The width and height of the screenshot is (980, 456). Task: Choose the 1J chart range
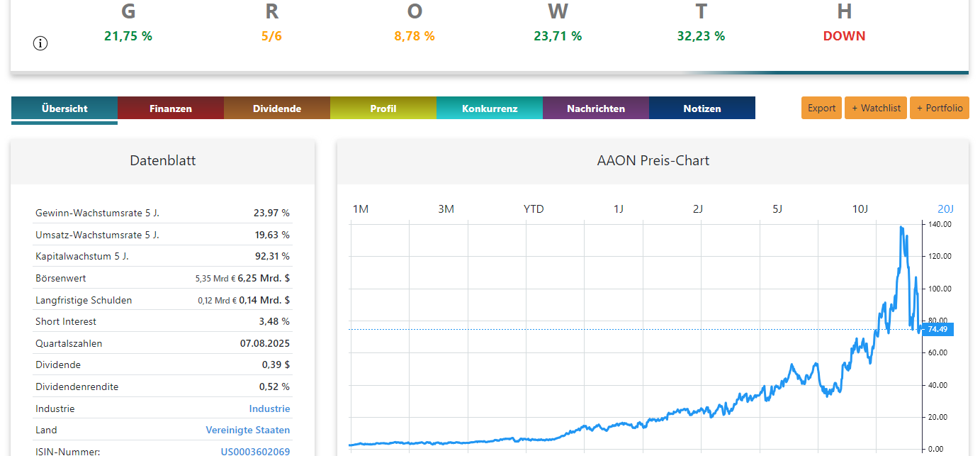point(619,208)
